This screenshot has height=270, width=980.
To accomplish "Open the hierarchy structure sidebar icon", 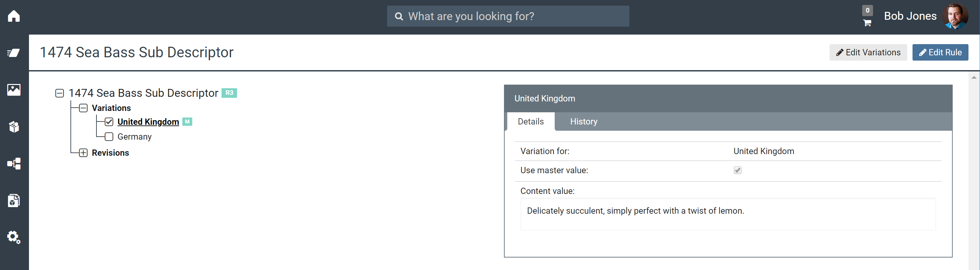I will (14, 164).
